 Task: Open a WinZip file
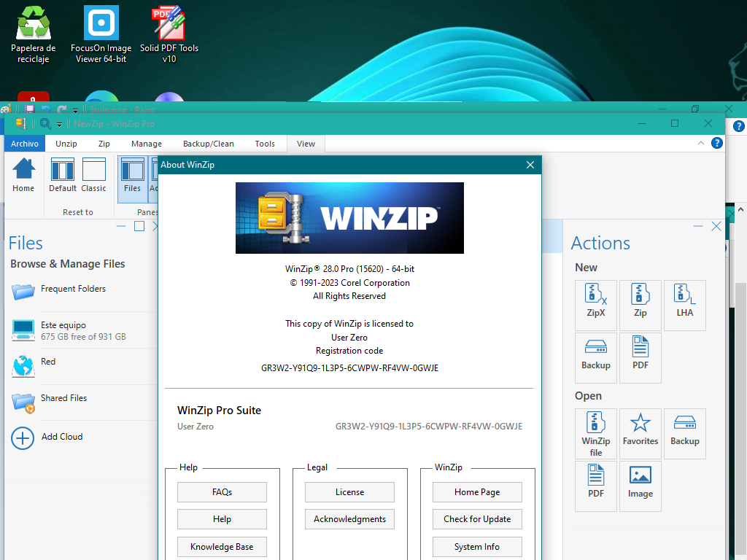point(595,434)
